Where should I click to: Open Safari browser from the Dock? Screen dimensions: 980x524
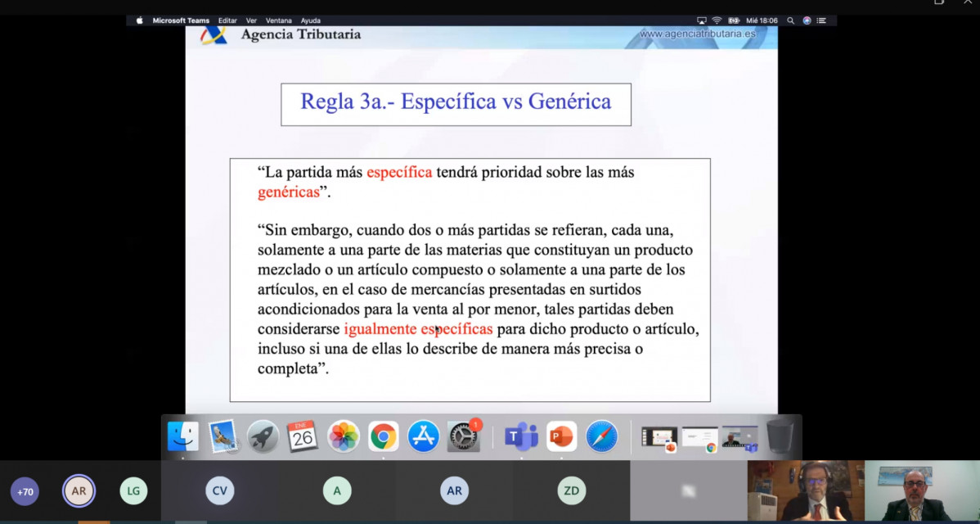(x=601, y=436)
